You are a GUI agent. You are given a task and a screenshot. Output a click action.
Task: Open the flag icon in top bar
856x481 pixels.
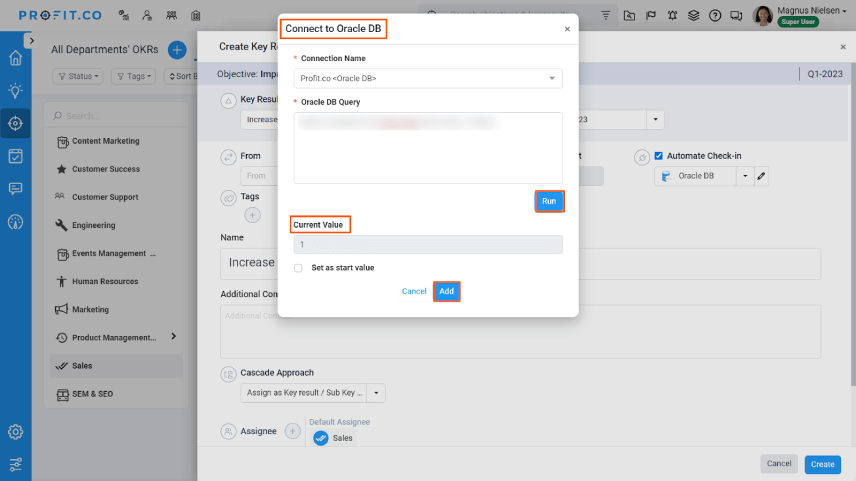pos(651,15)
